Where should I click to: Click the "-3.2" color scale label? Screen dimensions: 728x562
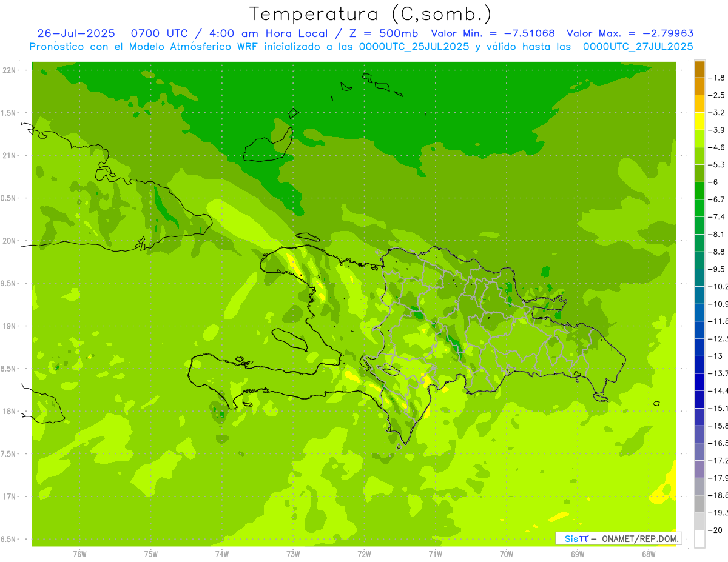point(717,113)
